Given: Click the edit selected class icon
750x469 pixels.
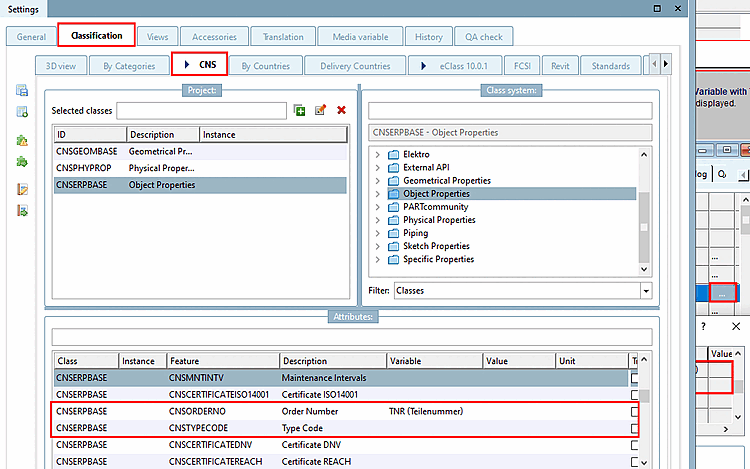Looking at the screenshot, I should 320,110.
